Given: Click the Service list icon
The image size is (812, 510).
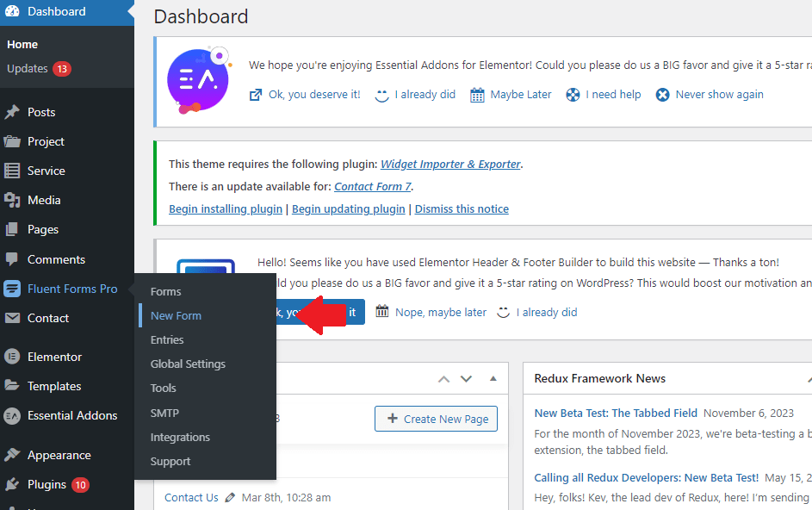Looking at the screenshot, I should point(12,171).
